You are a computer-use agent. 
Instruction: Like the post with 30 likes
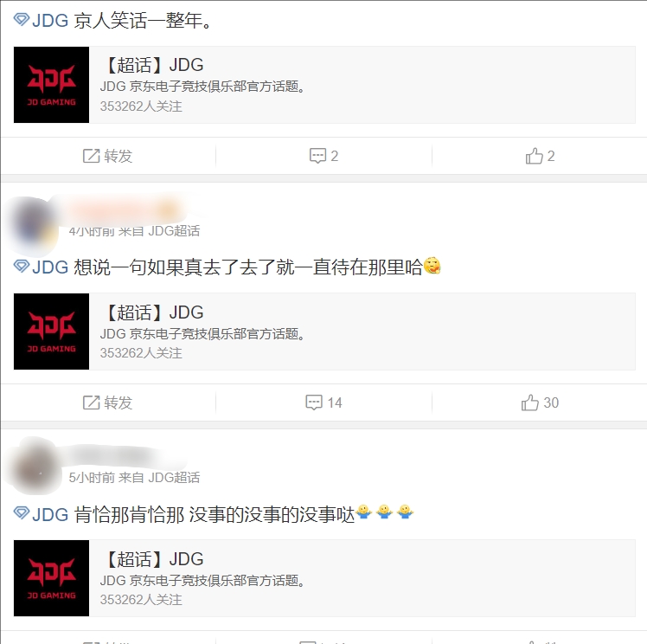click(540, 402)
